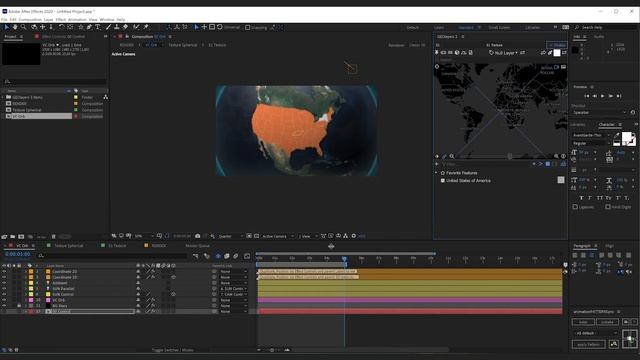Open the File menu

4,20
